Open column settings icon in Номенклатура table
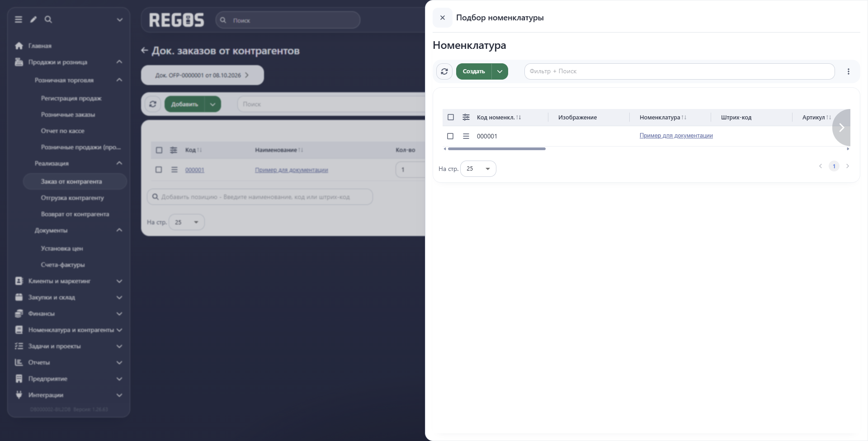This screenshot has height=441, width=868. pyautogui.click(x=466, y=117)
